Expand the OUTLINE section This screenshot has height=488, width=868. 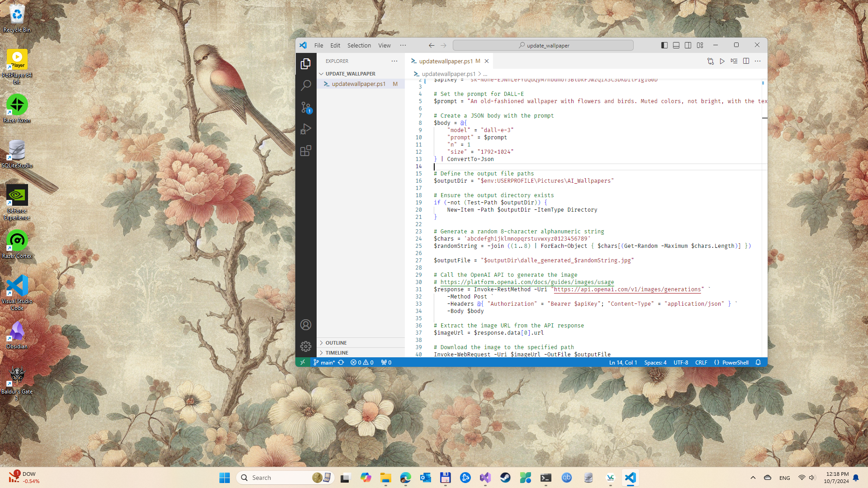(x=336, y=343)
